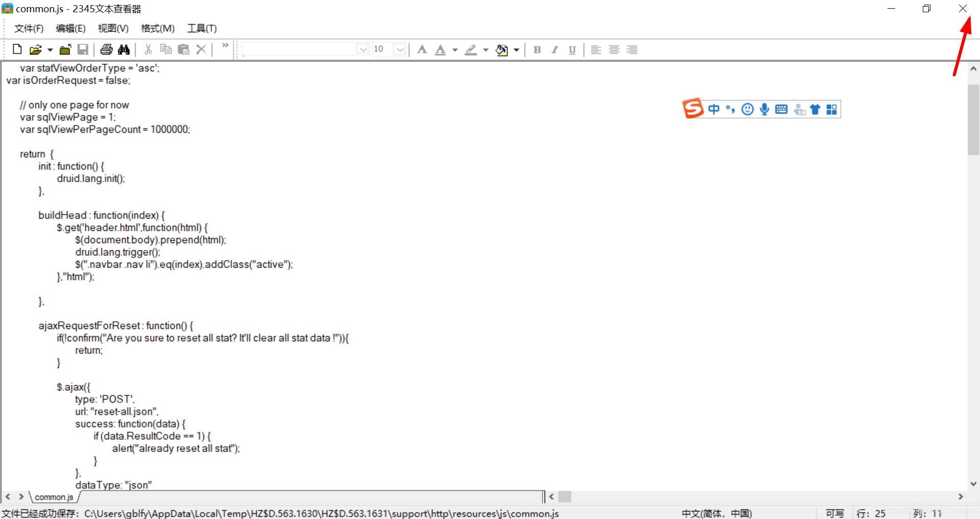The height and width of the screenshot is (519, 980).
Task: Start voice input with microphone icon
Action: [x=764, y=109]
